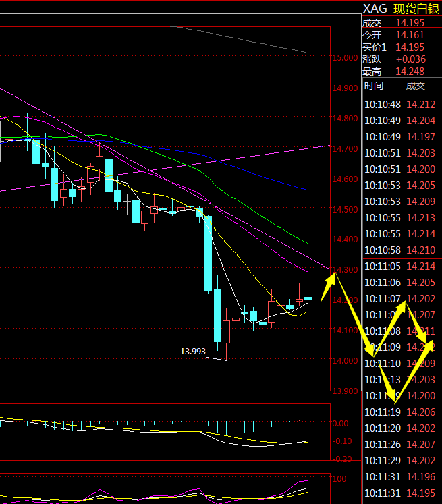The height and width of the screenshot is (504, 442).
Task: Click the 14.600 price axis label
Action: (x=345, y=179)
